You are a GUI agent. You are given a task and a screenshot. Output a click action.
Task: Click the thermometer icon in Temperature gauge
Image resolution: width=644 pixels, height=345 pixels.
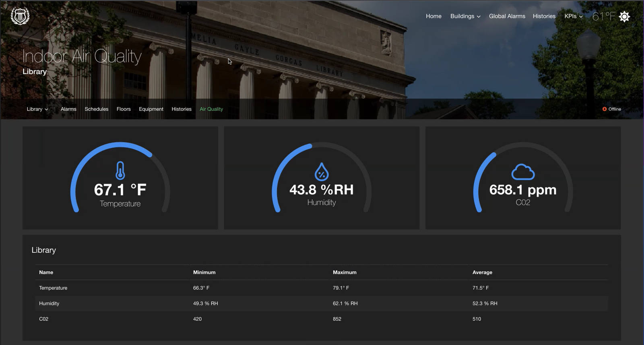tap(120, 170)
